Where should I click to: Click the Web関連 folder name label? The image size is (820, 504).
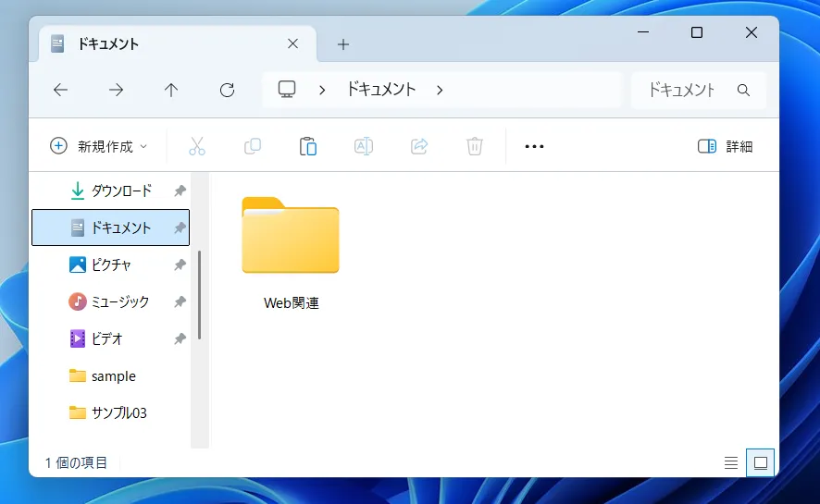click(292, 303)
